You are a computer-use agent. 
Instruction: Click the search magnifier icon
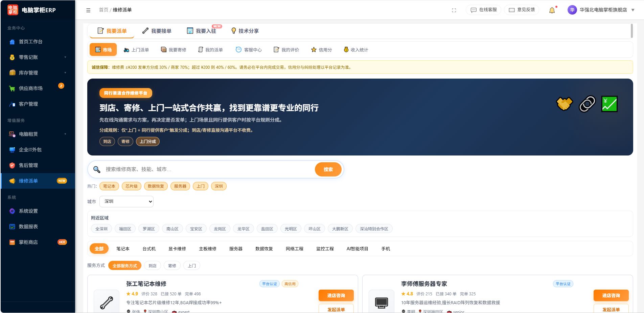[97, 169]
